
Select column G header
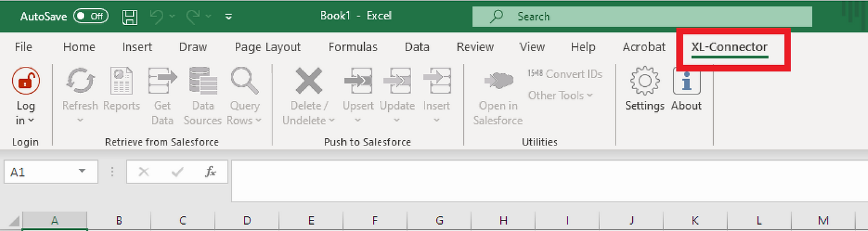tap(439, 221)
